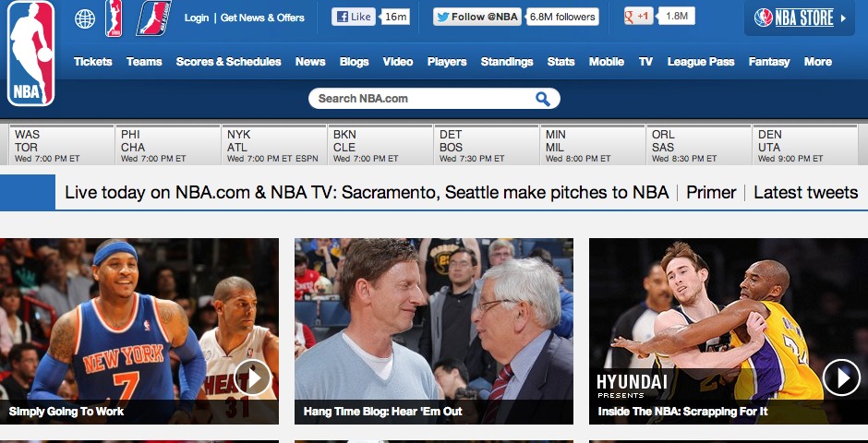Open the Hyundai Inside The NBA thumbnail
Viewport: 868px width, 443px height.
(x=729, y=331)
